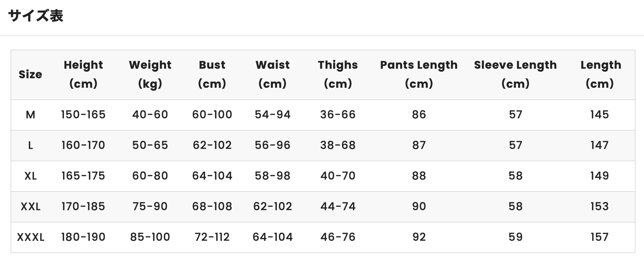The width and height of the screenshot is (644, 266).
Task: Click the 40-70 thighs value
Action: 338,176
